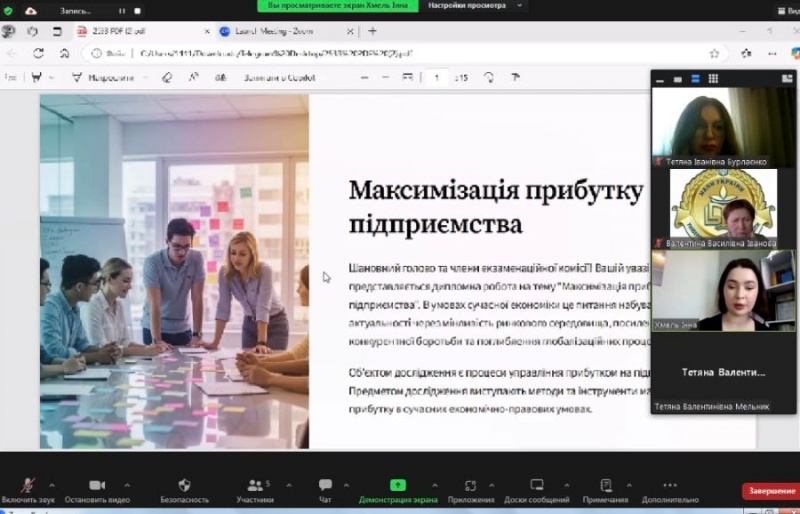Expand arrow next to Участники
The height and width of the screenshot is (514, 800).
pos(289,485)
